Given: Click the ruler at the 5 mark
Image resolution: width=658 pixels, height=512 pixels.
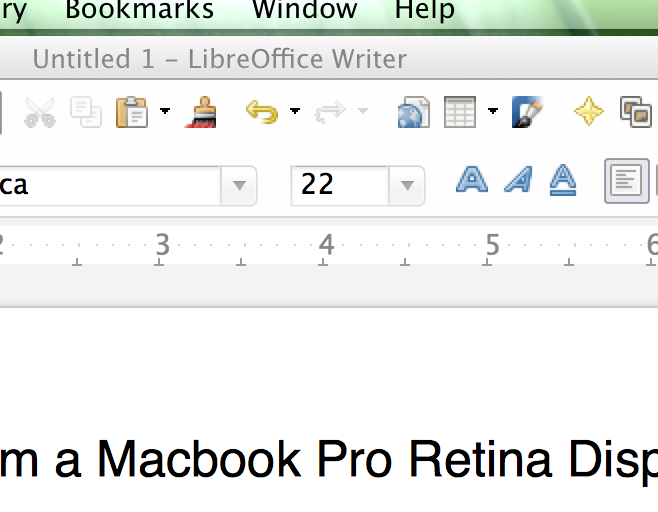Looking at the screenshot, I should [x=492, y=245].
